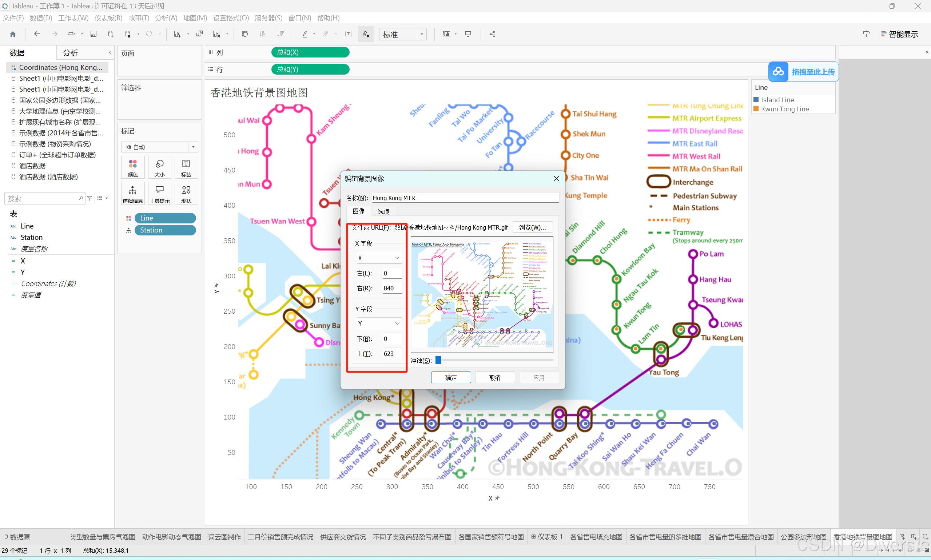
Task: Click the 拖拽至此上传 cloud upload icon
Action: pyautogui.click(x=779, y=72)
